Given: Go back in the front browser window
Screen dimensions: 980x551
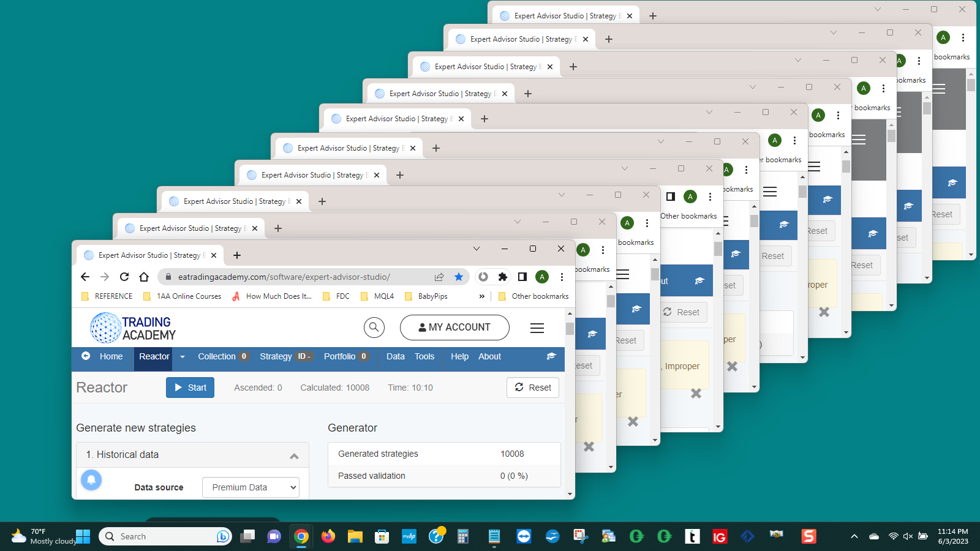Looking at the screenshot, I should tap(85, 277).
